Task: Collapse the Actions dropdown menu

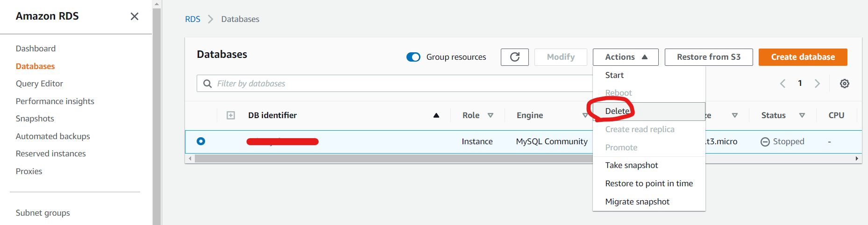Action: [x=626, y=57]
